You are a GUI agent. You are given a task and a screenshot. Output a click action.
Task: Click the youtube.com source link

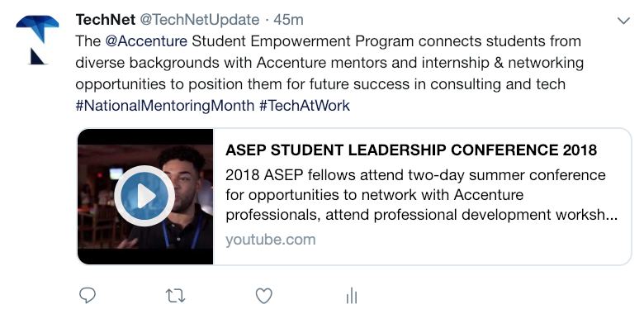[271, 240]
